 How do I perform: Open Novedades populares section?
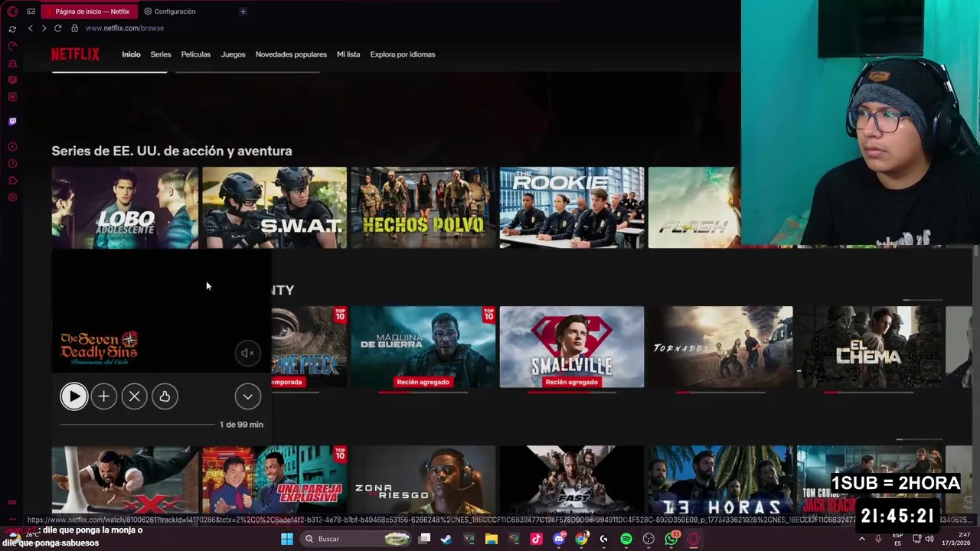291,54
